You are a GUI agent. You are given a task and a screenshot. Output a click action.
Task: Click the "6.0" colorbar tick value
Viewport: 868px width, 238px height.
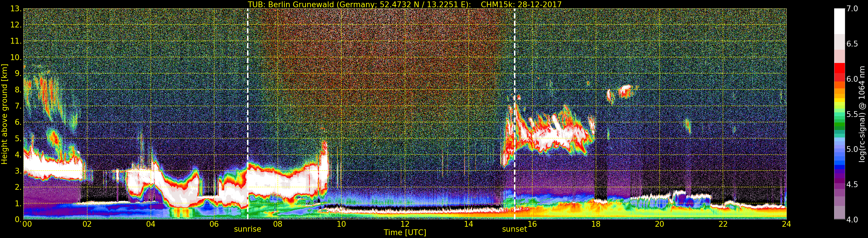tap(852, 79)
